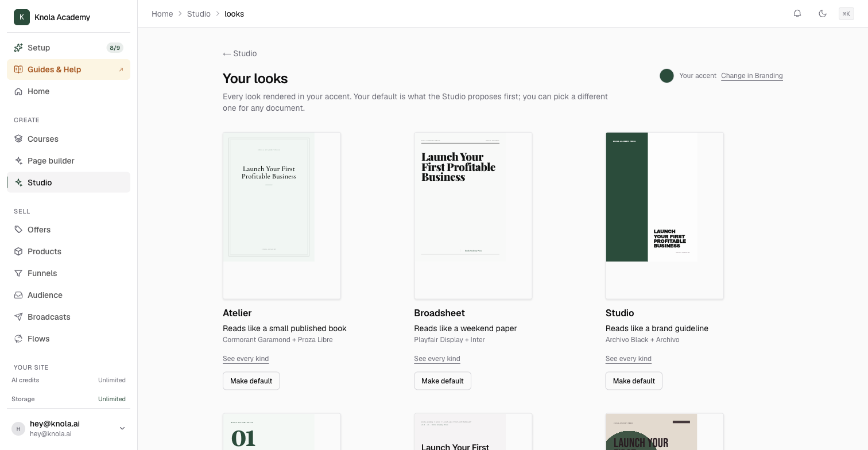Screen dimensions: 868x450
Task: Open the Atelier look preview thumbnail
Action: point(282,216)
